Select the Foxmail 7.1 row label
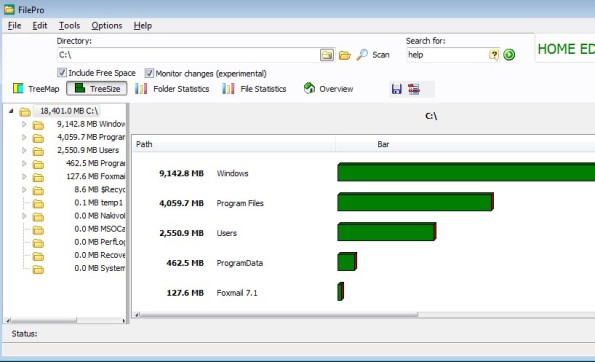 click(237, 293)
